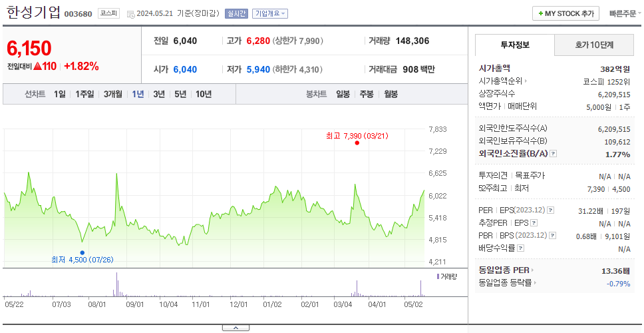Click the 코스피 market badge

click(108, 13)
